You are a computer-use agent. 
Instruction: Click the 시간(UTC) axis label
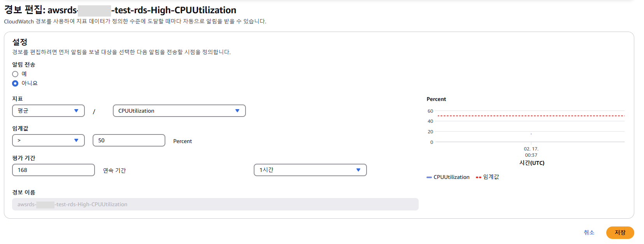point(532,163)
